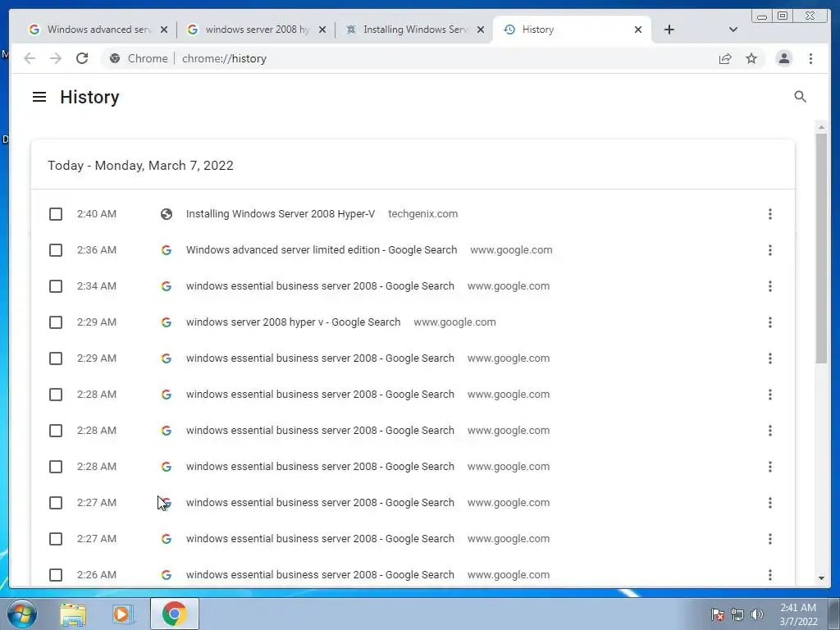The image size is (840, 630).
Task: Click the techgenix.com domain text
Action: pos(422,214)
